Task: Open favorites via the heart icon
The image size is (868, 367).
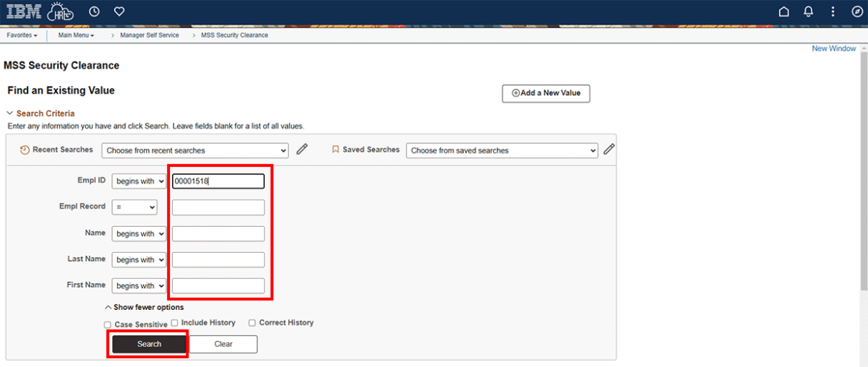Action: [x=119, y=11]
